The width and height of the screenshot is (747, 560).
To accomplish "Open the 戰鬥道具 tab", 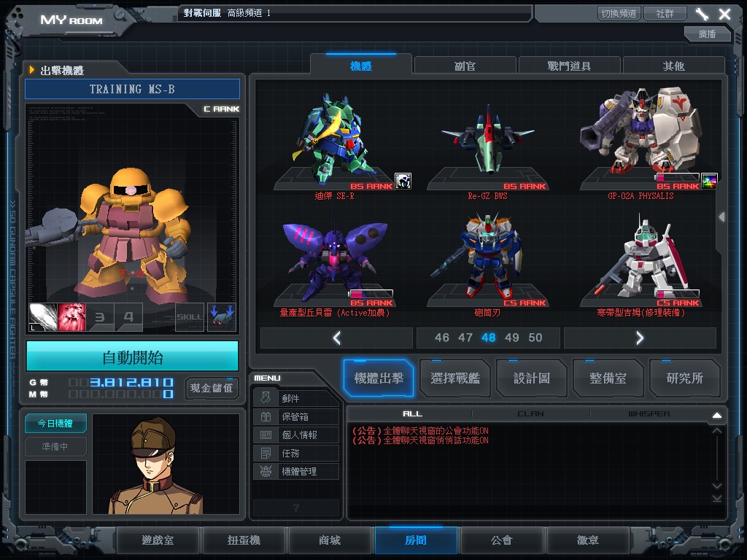I will coord(569,66).
